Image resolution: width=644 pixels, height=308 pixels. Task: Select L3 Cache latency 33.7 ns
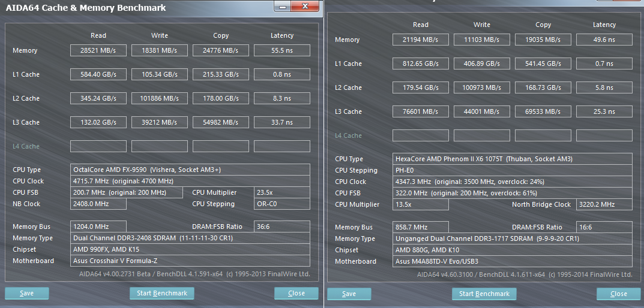281,122
